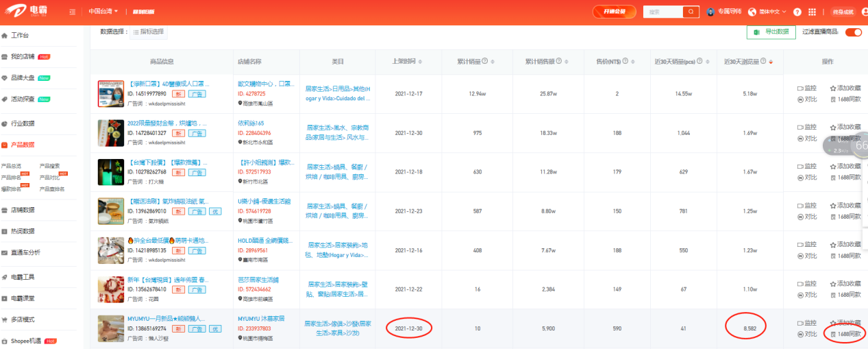
Task: Click the info icon beside 累计销量 header
Action: point(484,61)
